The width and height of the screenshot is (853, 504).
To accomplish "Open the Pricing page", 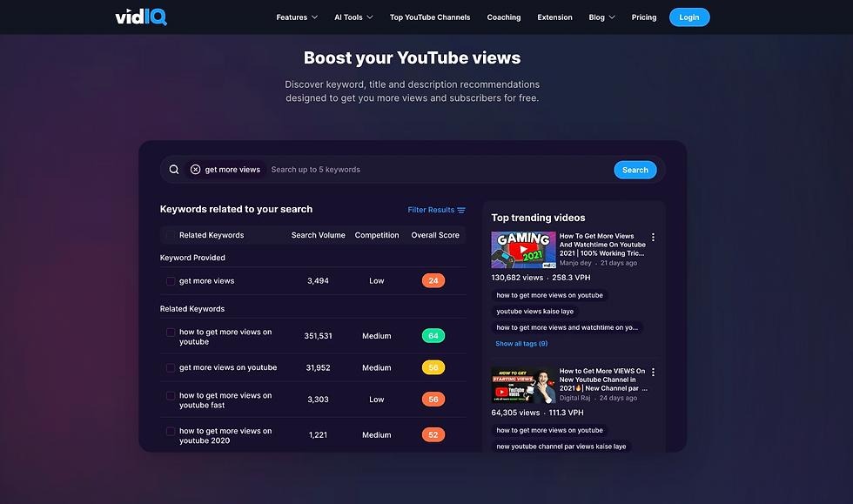I will click(644, 17).
